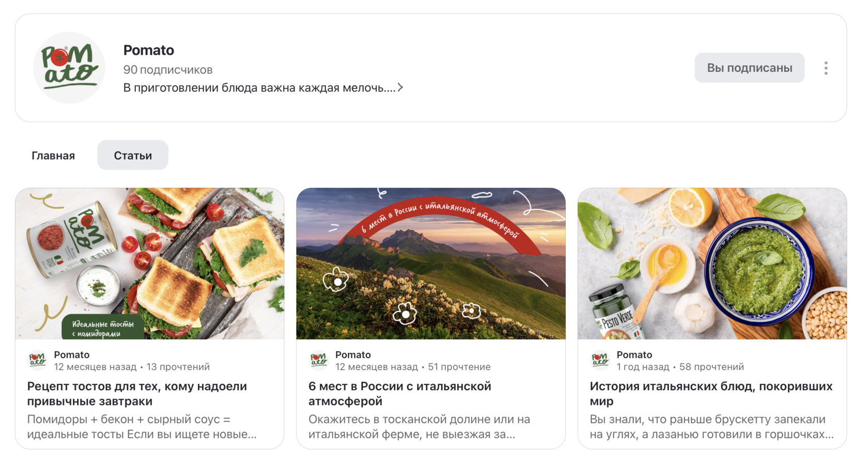Click the Pomato avatar on the toast recipe card
The height and width of the screenshot is (458, 868).
click(38, 360)
